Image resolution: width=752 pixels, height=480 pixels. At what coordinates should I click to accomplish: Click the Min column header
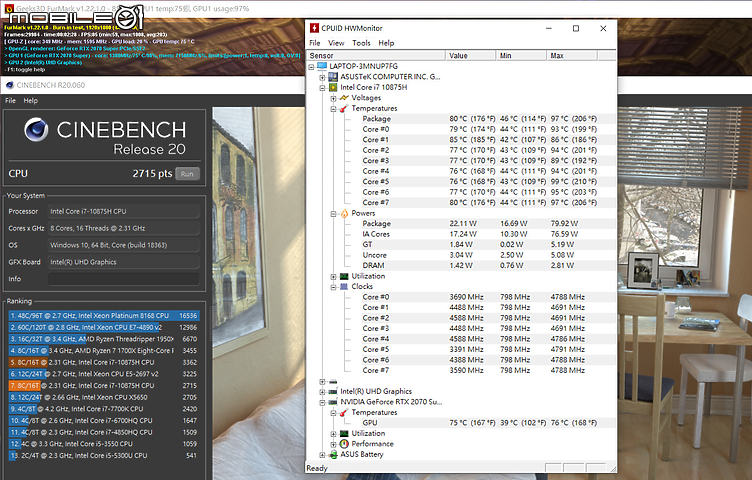pos(521,56)
